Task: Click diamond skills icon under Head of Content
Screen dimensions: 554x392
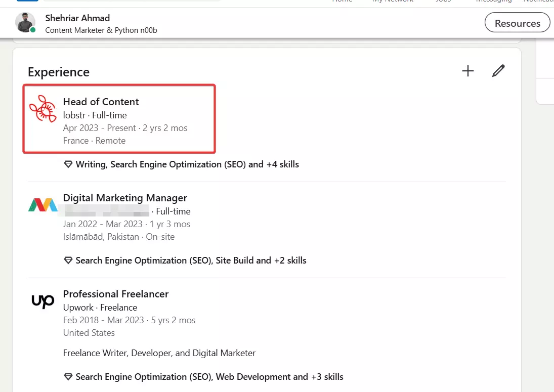Action: pyautogui.click(x=68, y=164)
